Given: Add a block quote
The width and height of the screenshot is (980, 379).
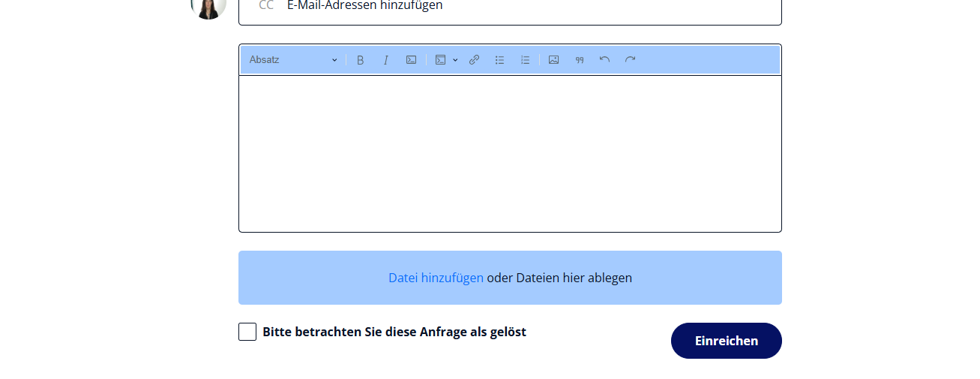Looking at the screenshot, I should 580,60.
